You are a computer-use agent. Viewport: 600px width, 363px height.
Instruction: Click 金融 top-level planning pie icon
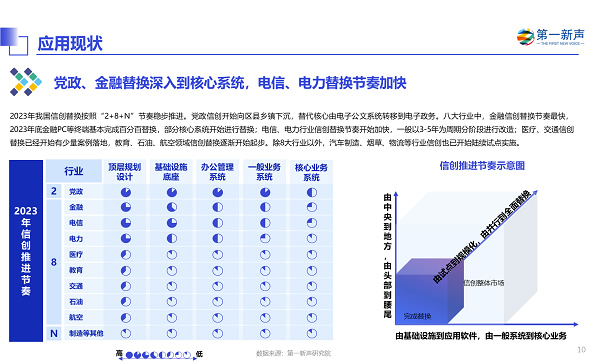click(x=126, y=207)
